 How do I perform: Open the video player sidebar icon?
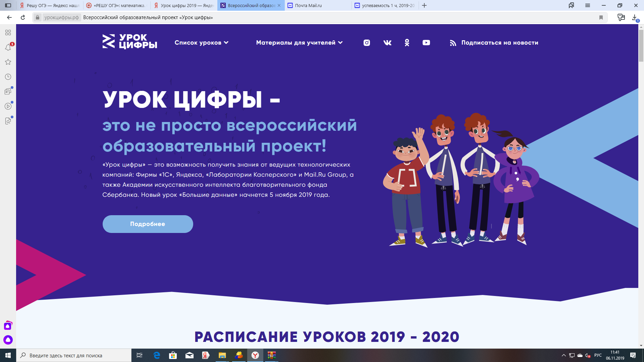pos(8,106)
